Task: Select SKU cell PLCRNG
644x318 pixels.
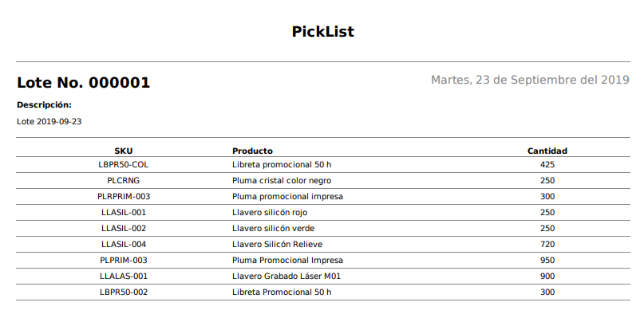Action: (x=123, y=181)
